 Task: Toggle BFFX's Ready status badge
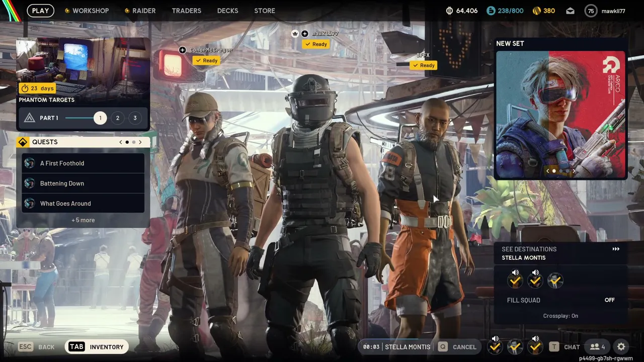(424, 65)
